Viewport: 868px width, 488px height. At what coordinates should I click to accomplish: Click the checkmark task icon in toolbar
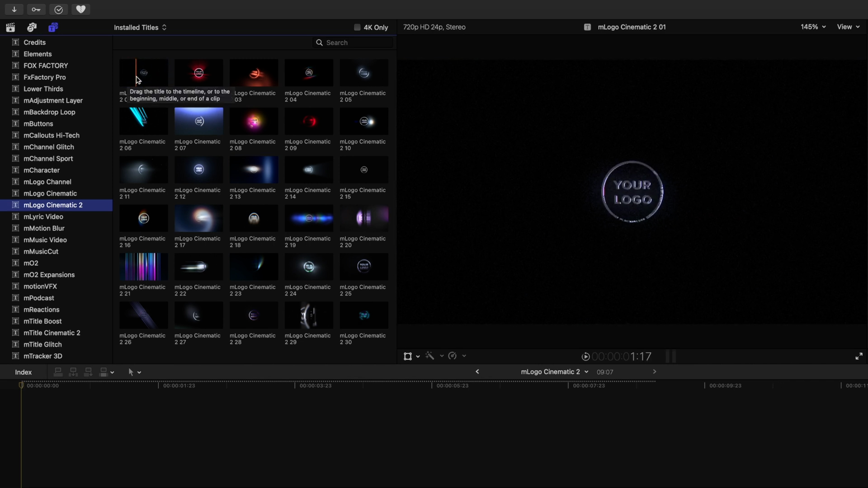(x=58, y=9)
